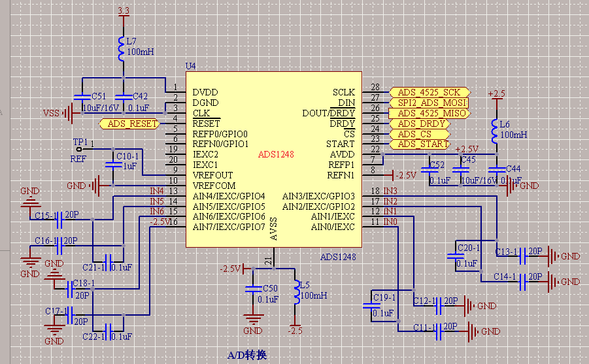Click the 3.3 power port
The width and height of the screenshot is (589, 364).
(x=124, y=12)
